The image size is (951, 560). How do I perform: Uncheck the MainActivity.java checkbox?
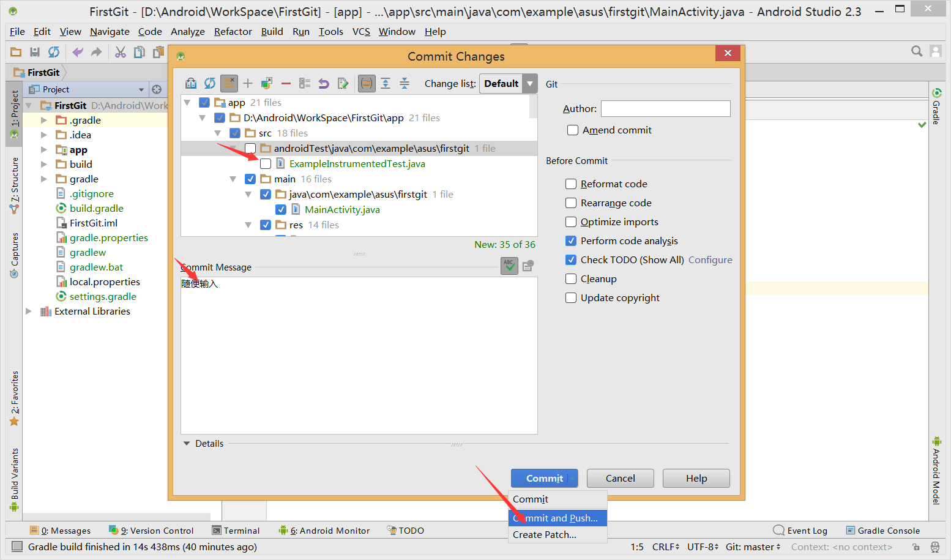click(x=281, y=210)
